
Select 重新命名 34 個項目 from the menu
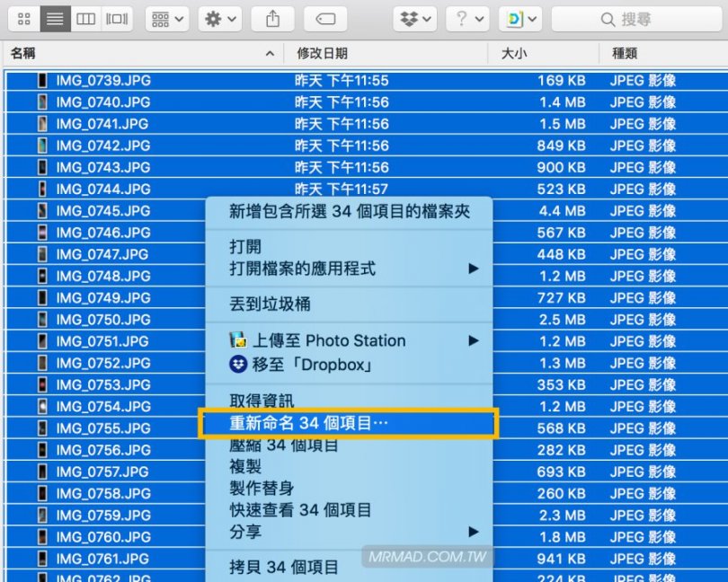pyautogui.click(x=297, y=420)
